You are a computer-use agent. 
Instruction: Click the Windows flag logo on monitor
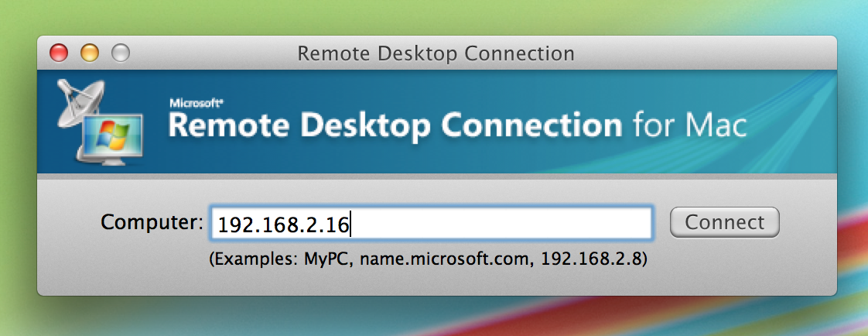pyautogui.click(x=110, y=137)
